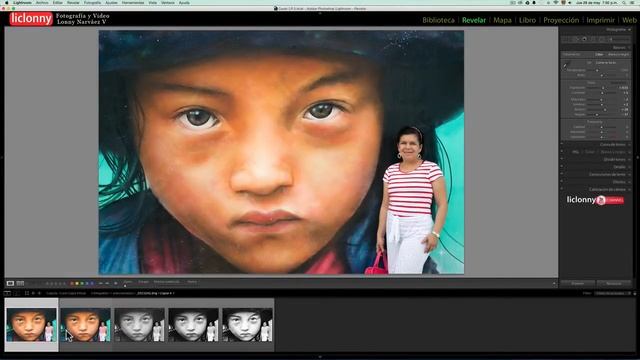Open the main window display button in filmstrip
The width and height of the screenshot is (640, 360).
[7, 293]
